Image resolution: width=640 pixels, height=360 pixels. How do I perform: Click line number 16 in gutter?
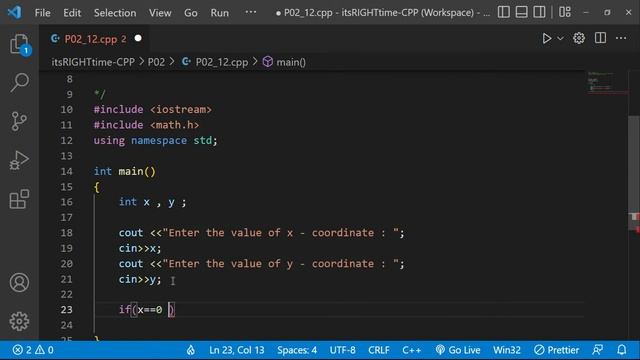tap(67, 202)
